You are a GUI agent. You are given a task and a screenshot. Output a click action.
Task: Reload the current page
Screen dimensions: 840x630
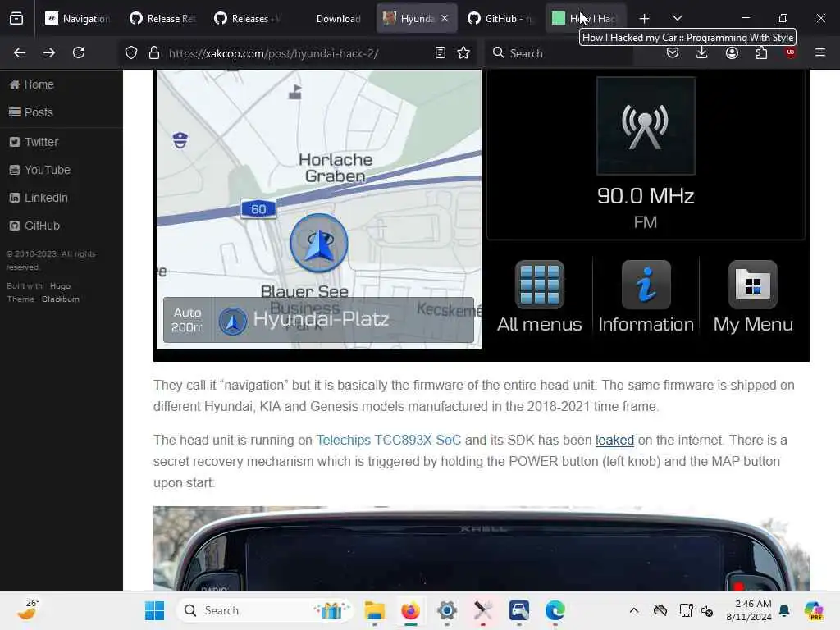coord(79,52)
